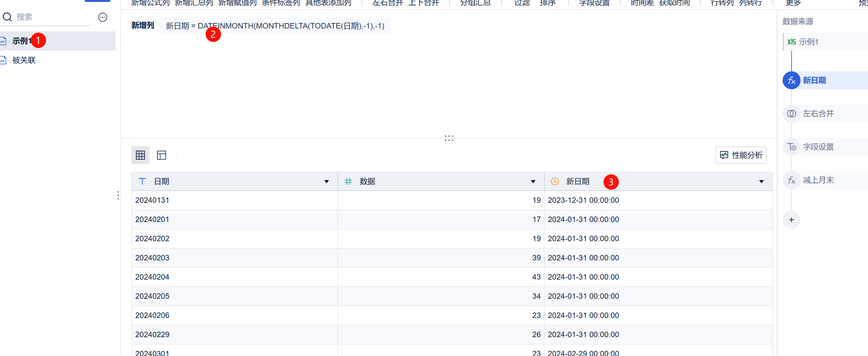
Task: Click the data value 34 cell
Action: 441,296
